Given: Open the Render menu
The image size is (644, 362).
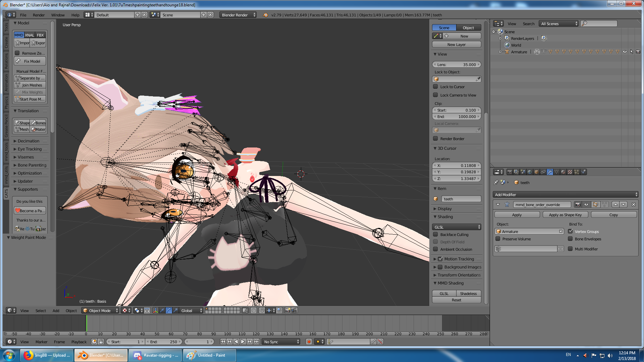Looking at the screenshot, I should pos(39,15).
